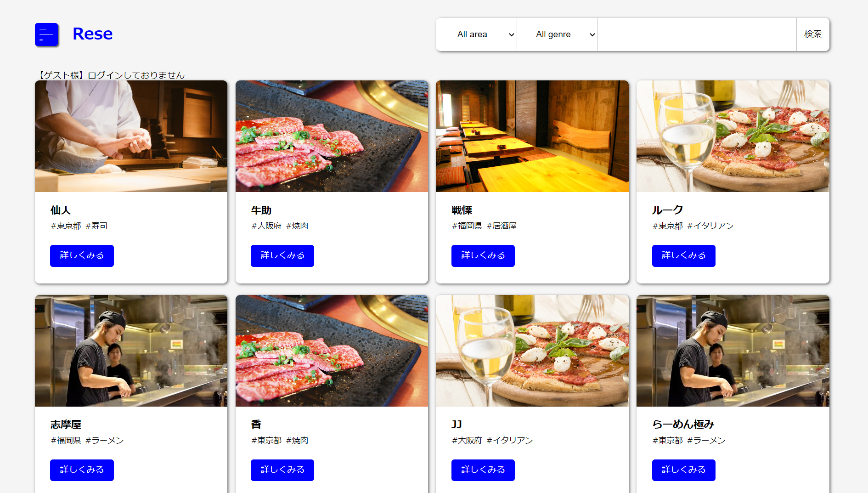Click 詳しくみる for ルーク

tap(683, 255)
